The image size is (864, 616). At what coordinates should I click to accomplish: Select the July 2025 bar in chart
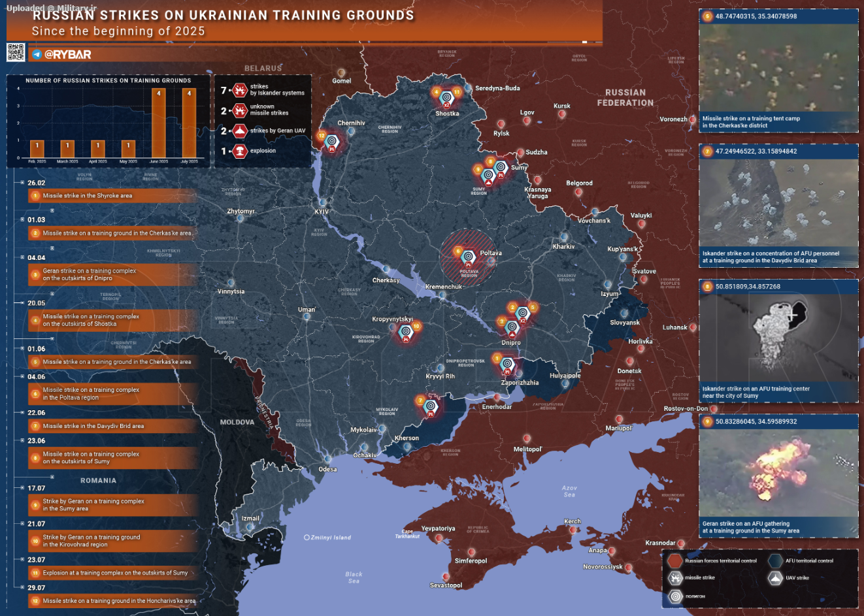click(x=189, y=123)
